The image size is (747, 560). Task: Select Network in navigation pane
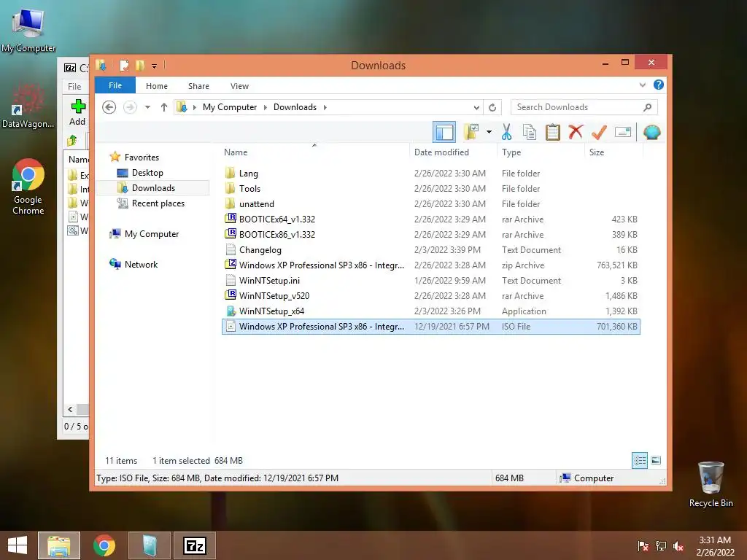(141, 264)
